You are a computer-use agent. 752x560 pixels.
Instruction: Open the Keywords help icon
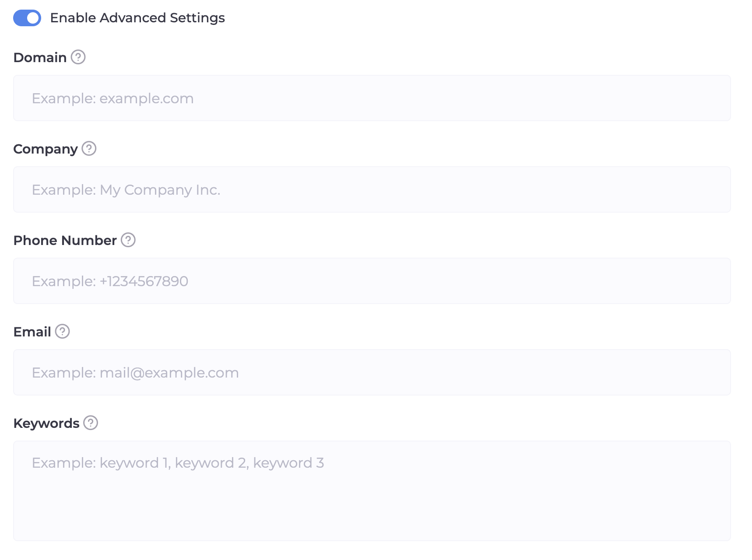[x=91, y=423]
